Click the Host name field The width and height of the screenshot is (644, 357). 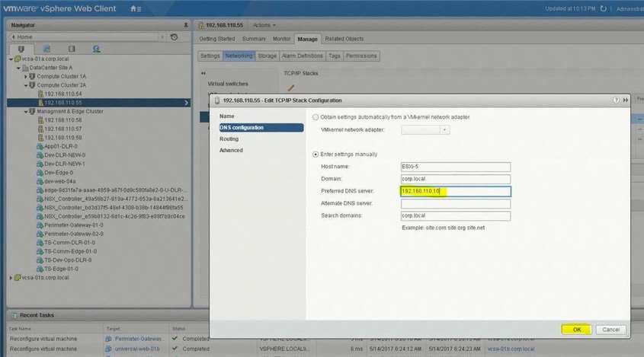pyautogui.click(x=456, y=167)
